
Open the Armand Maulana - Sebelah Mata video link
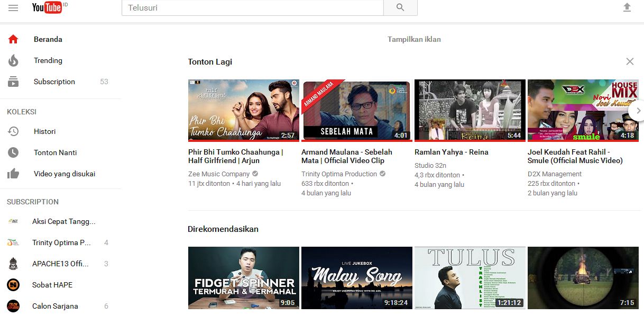point(347,156)
